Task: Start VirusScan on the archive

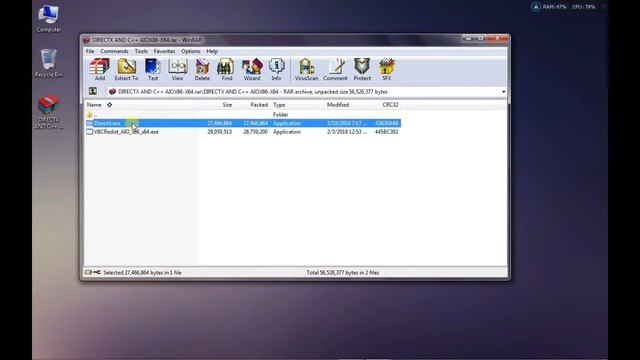Action: [x=307, y=69]
